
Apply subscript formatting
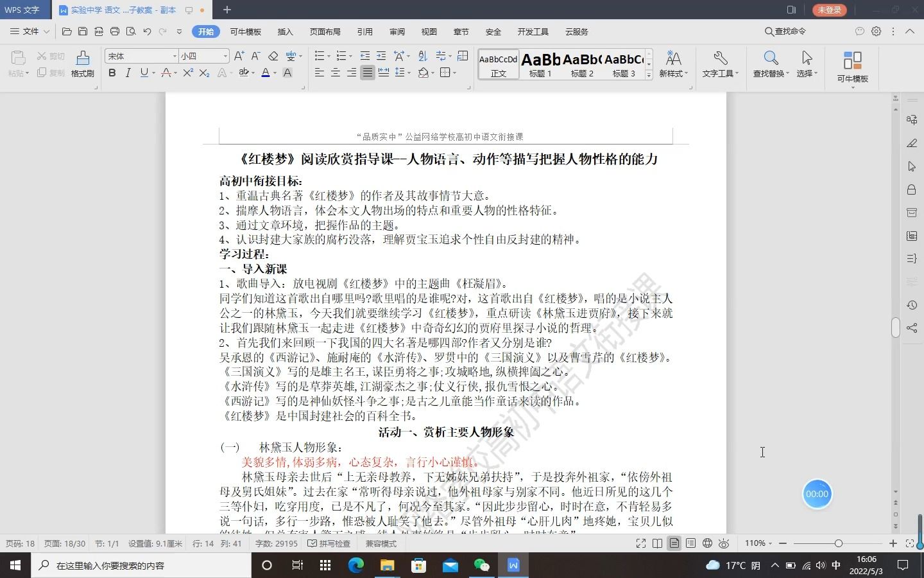pos(204,73)
